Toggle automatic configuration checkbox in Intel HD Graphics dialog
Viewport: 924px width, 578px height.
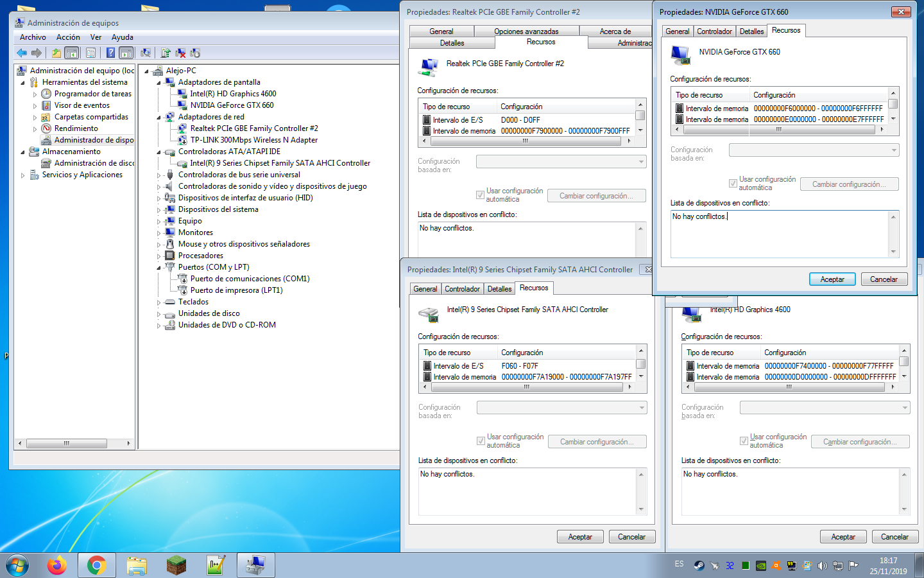click(x=744, y=441)
